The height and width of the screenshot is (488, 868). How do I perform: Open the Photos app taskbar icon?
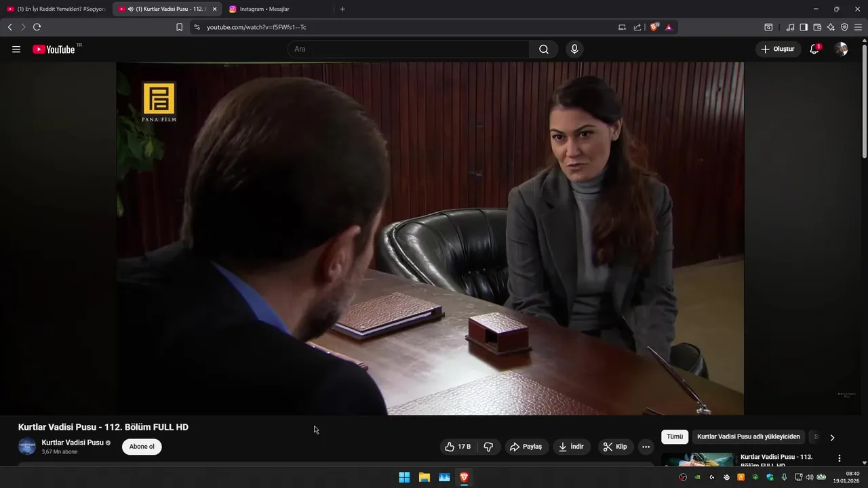[444, 477]
